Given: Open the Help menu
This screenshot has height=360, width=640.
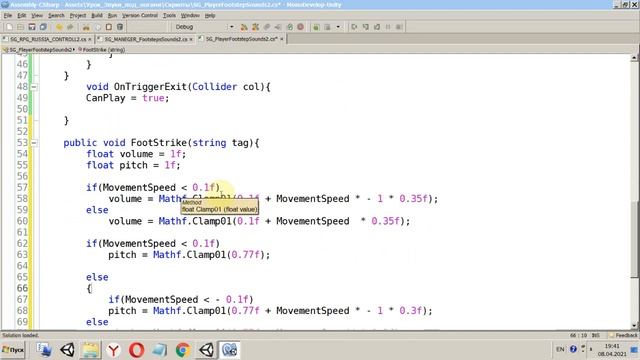Looking at the screenshot, I should pyautogui.click(x=210, y=16).
